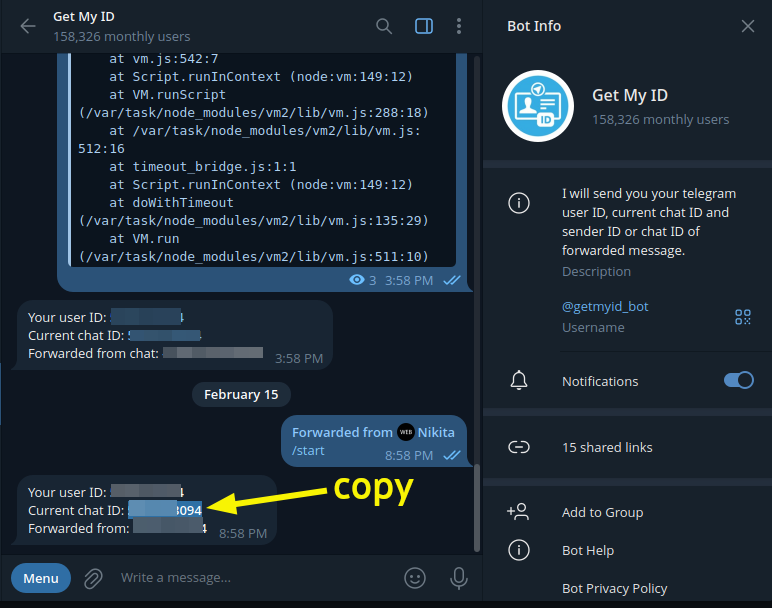Click Nikita in the forwarded message
This screenshot has width=772, height=608.
tap(436, 432)
